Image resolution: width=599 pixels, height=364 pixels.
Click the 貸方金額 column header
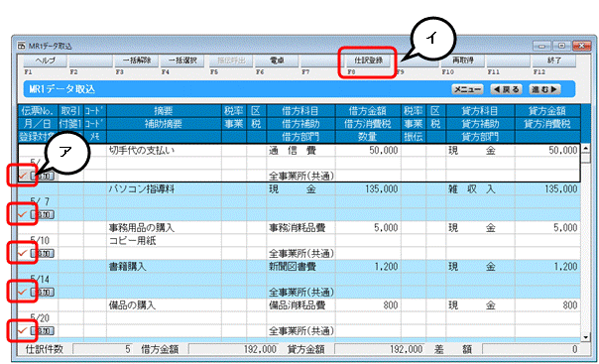click(547, 111)
